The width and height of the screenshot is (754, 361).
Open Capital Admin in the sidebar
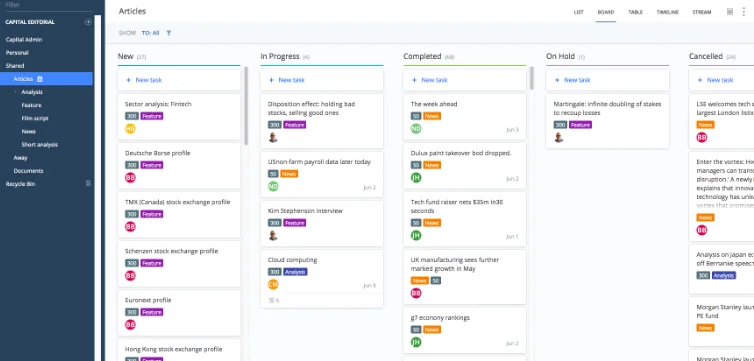[x=24, y=39]
